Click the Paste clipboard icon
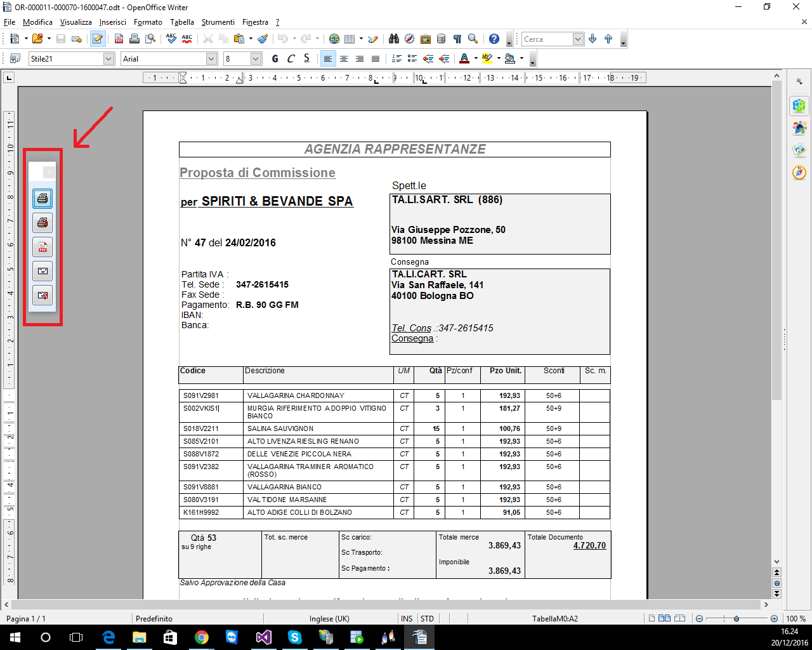The image size is (812, 650). [x=239, y=39]
